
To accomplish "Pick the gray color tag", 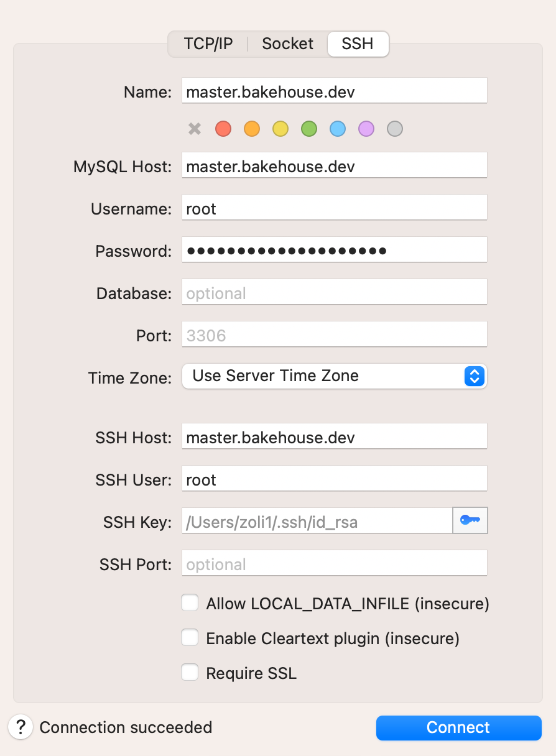I will (395, 129).
